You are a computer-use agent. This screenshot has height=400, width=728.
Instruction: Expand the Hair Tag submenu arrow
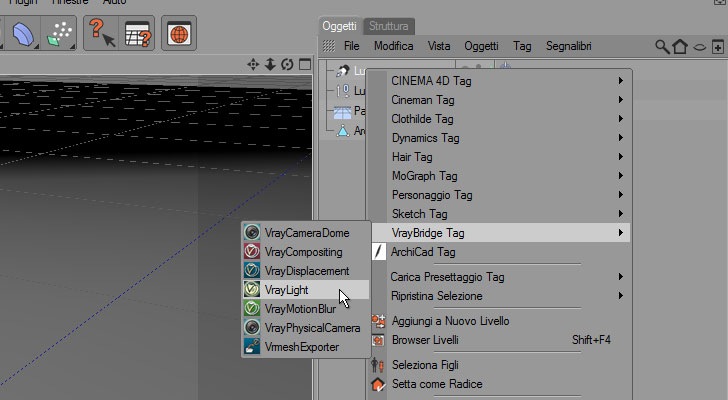click(x=620, y=157)
